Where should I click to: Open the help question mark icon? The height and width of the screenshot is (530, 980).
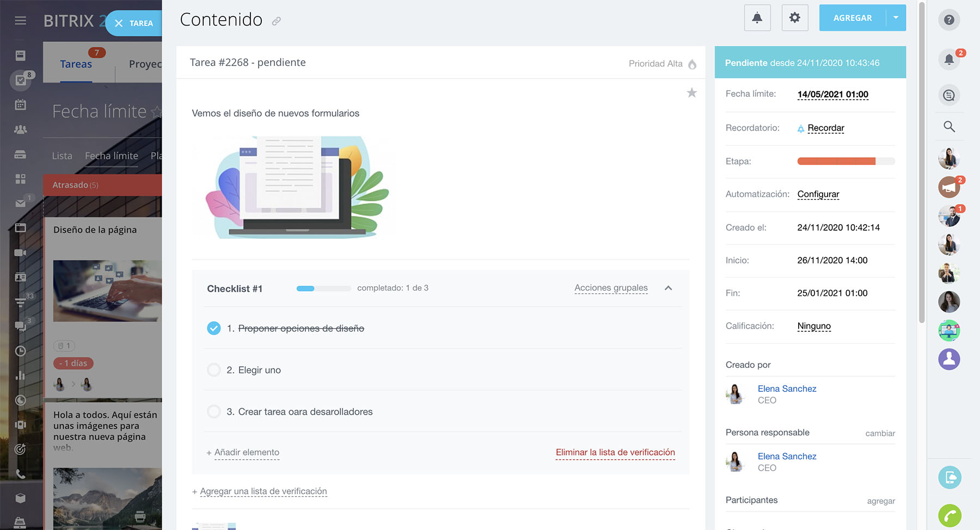pos(949,20)
